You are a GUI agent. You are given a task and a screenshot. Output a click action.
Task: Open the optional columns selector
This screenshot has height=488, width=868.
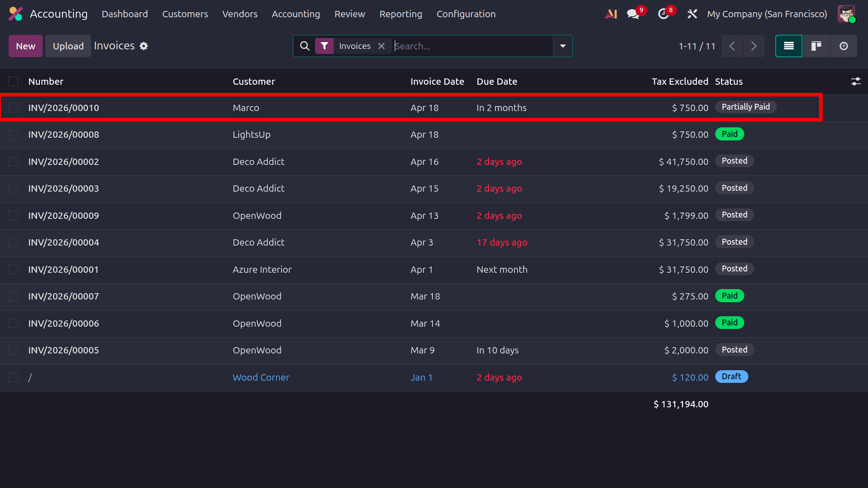[x=856, y=82]
